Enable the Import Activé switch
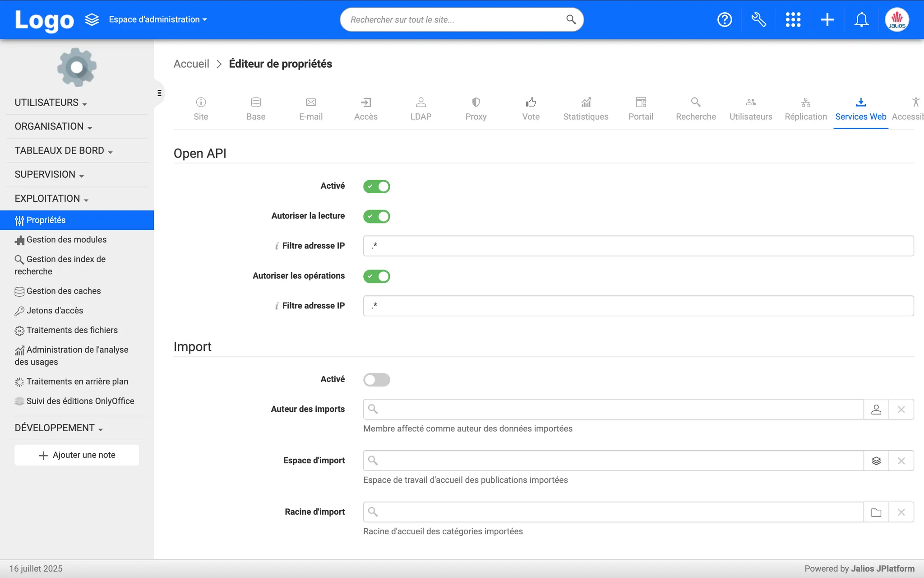 pyautogui.click(x=376, y=379)
